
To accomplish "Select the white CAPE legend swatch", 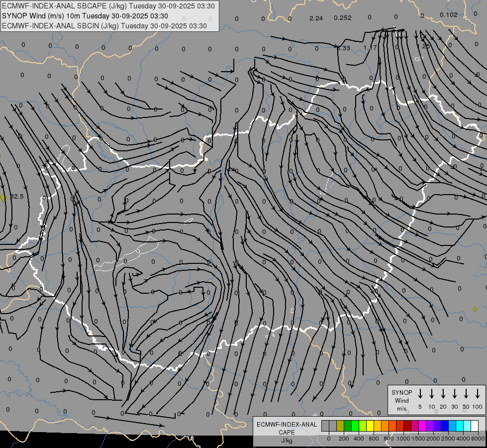I will point(474,426).
